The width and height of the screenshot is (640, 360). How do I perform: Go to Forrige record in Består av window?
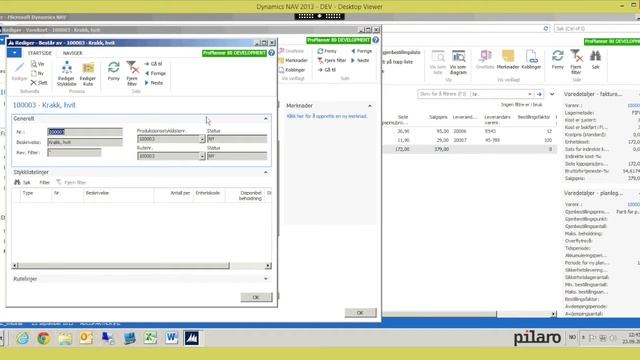[x=155, y=73]
